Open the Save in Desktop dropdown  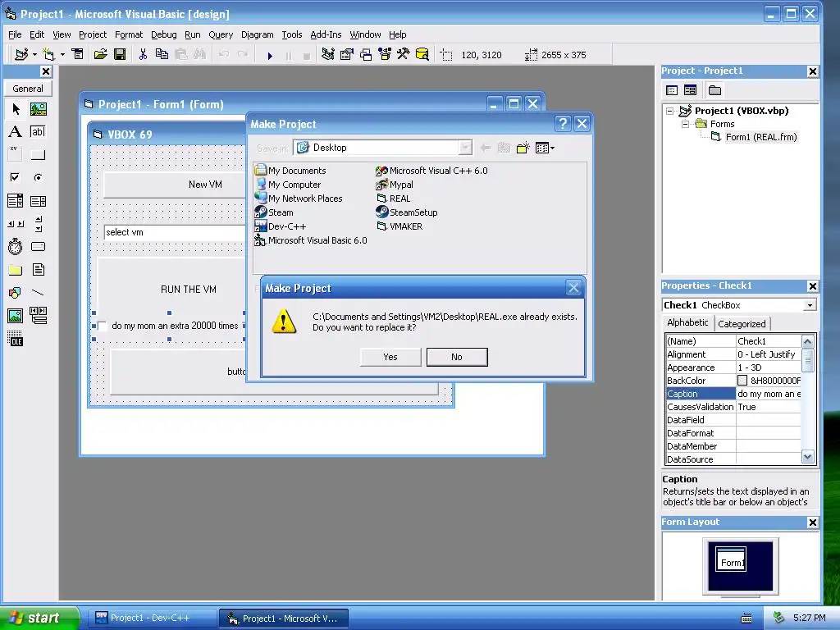tap(466, 148)
